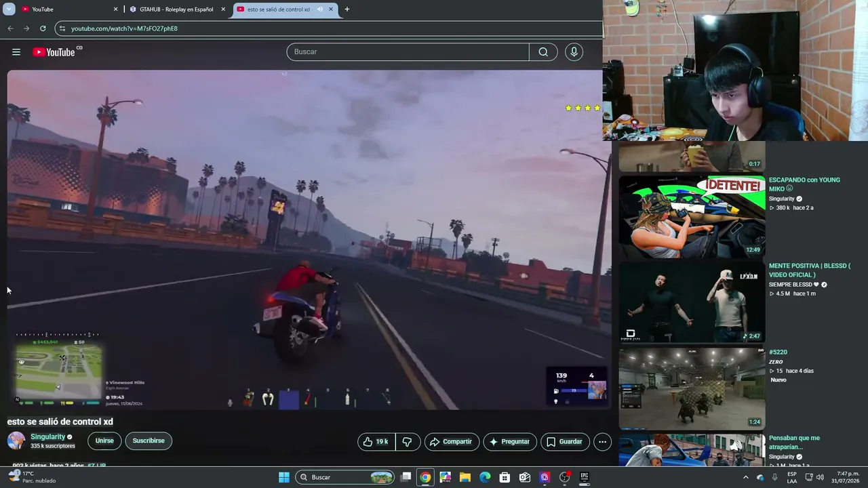Open 'ESCAPANDO con YOUNG MIKO' title link

(x=804, y=184)
